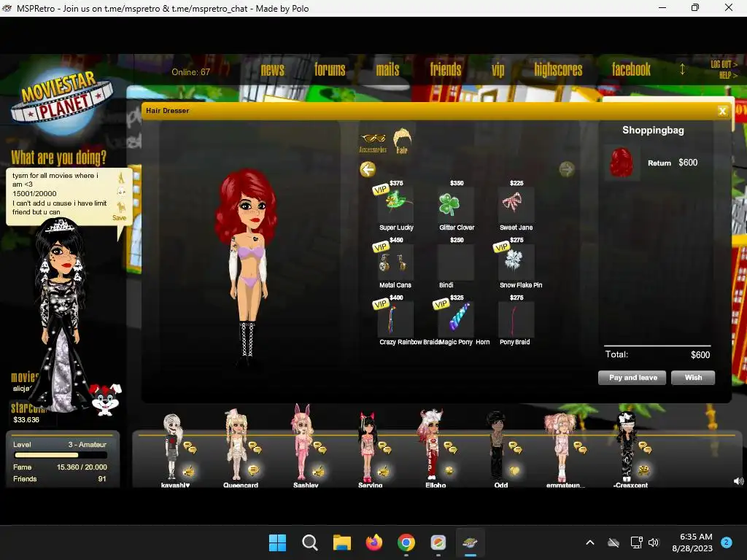Click my avatar in black gown

point(61,314)
